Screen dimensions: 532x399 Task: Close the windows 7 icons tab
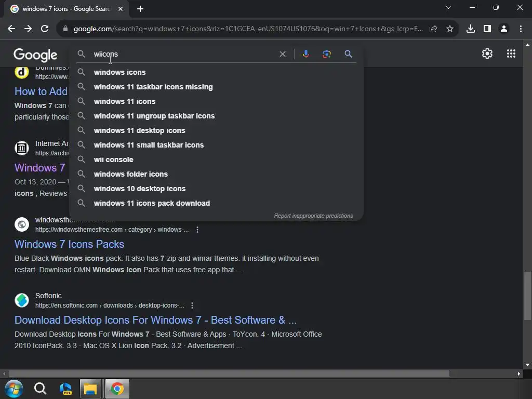[x=121, y=9]
